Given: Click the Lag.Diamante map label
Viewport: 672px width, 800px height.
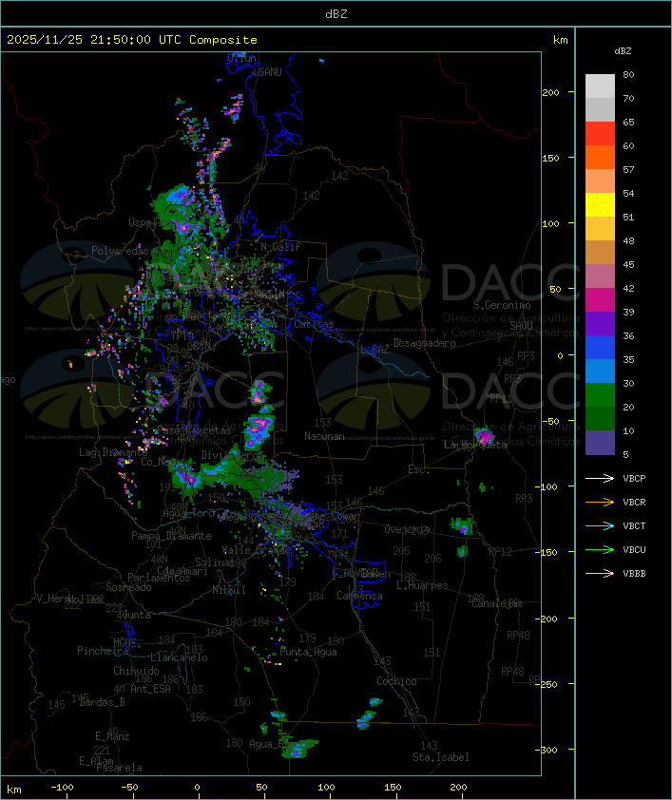Looking at the screenshot, I should 113,452.
